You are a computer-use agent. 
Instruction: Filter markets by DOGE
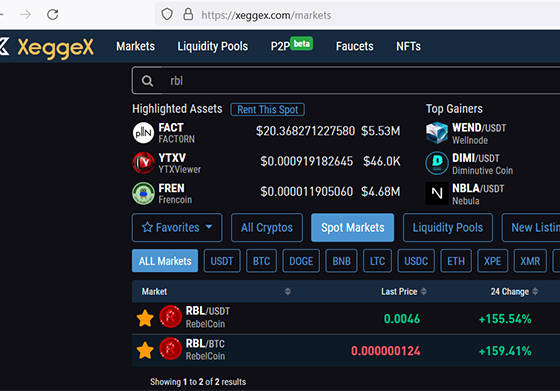(301, 261)
